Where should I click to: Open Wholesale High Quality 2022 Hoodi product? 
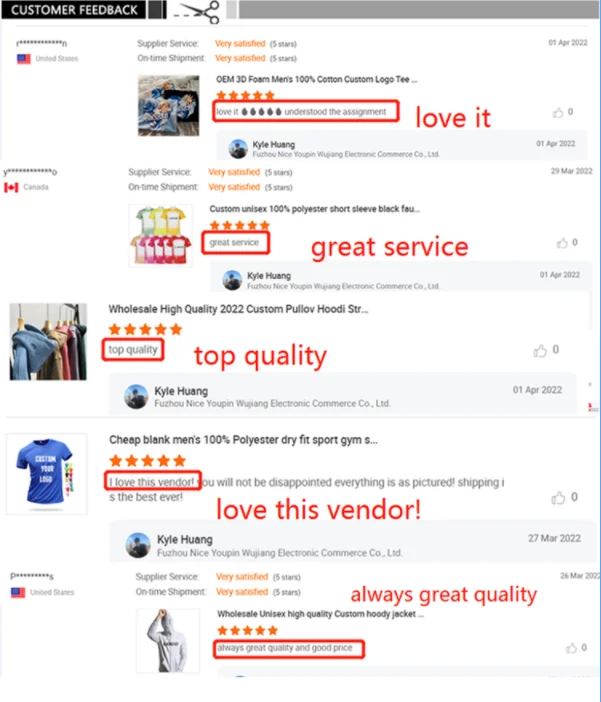pyautogui.click(x=238, y=309)
